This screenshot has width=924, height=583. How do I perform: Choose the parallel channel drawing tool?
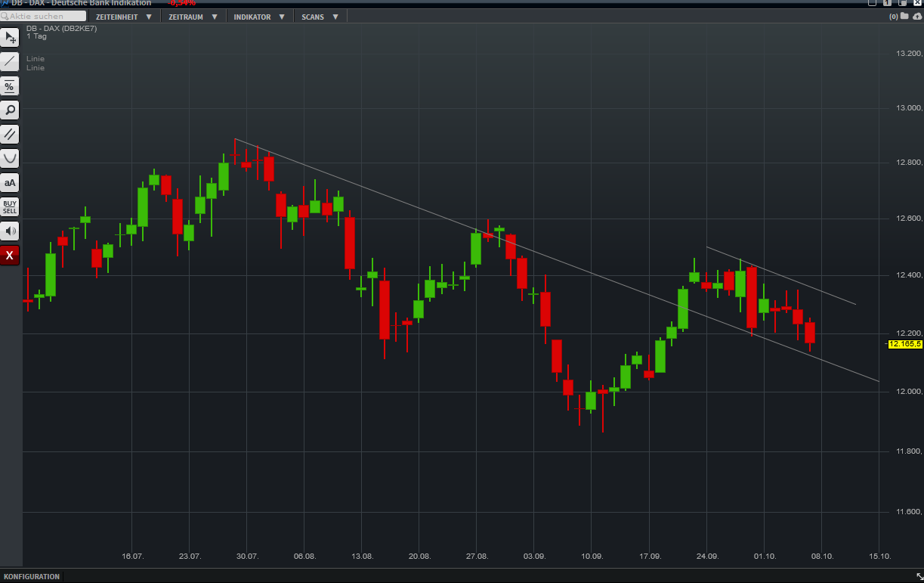point(10,134)
